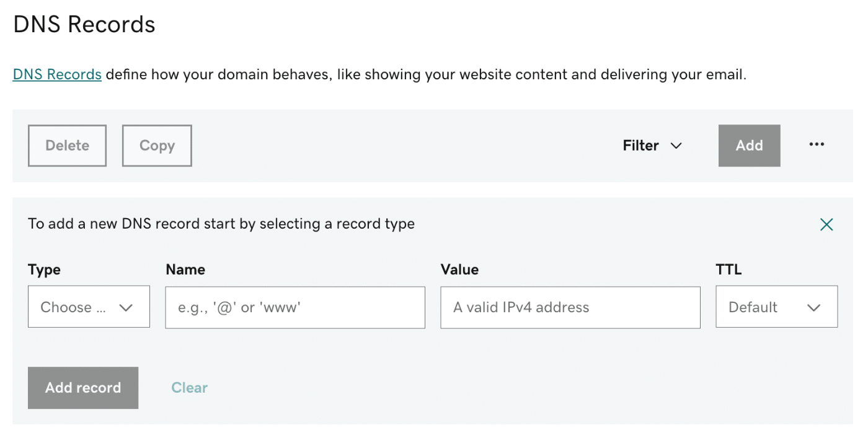Focus the '@' or 'www' placeholder field
The image size is (868, 438).
point(294,307)
